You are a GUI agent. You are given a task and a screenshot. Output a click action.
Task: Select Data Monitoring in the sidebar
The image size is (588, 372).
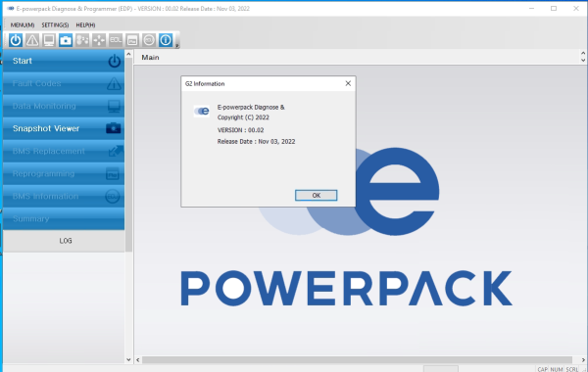tap(64, 106)
